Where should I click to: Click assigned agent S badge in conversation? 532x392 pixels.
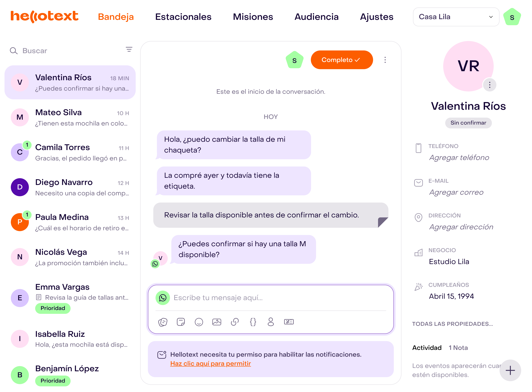(x=295, y=60)
